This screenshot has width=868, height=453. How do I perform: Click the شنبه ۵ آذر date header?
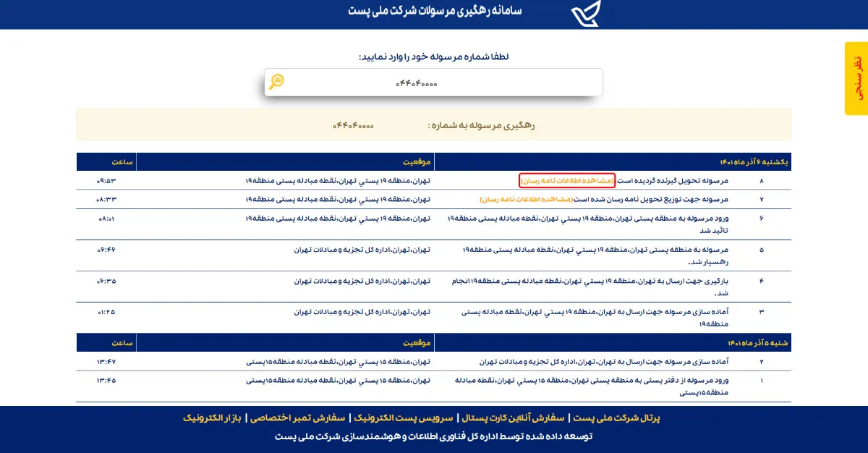coord(757,342)
